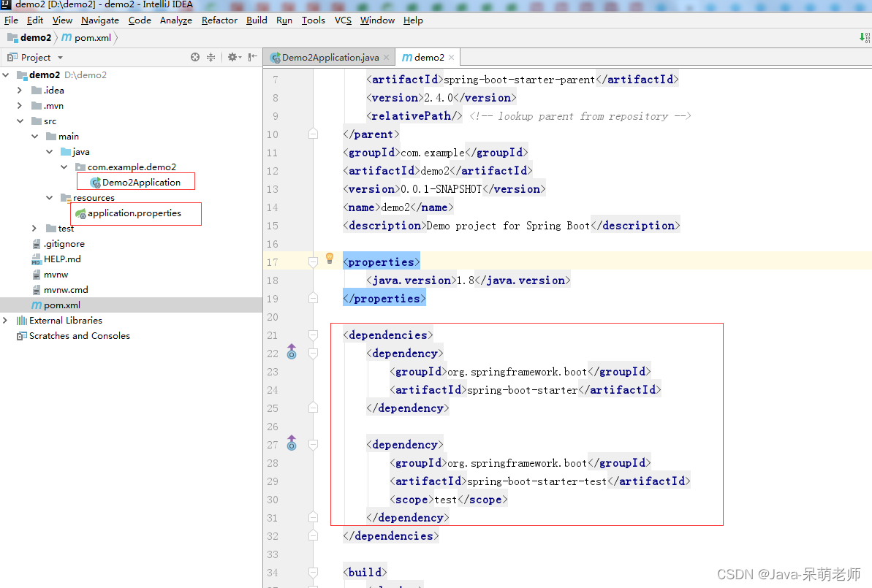Open the Refactor menu
The width and height of the screenshot is (872, 588).
click(219, 20)
